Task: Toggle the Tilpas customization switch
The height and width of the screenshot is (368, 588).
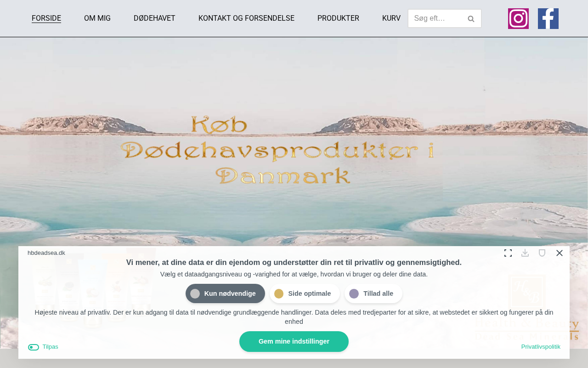Action: pyautogui.click(x=34, y=347)
